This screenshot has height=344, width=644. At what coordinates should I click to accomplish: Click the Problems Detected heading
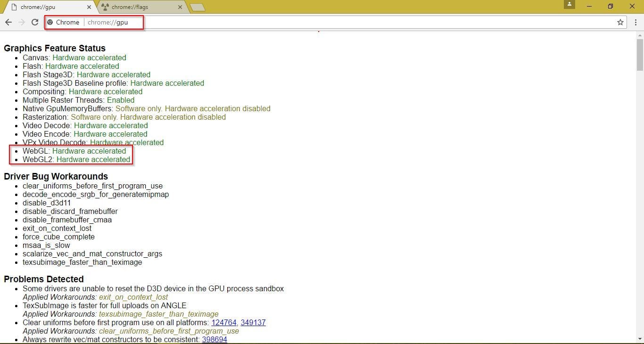44,279
